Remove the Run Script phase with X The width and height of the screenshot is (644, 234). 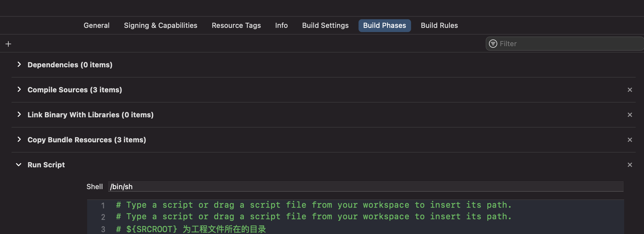tap(630, 165)
